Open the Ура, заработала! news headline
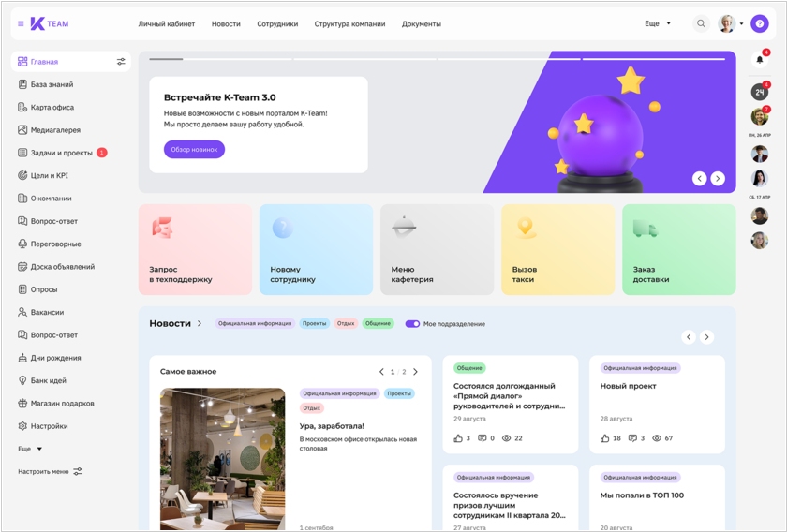 coord(332,425)
